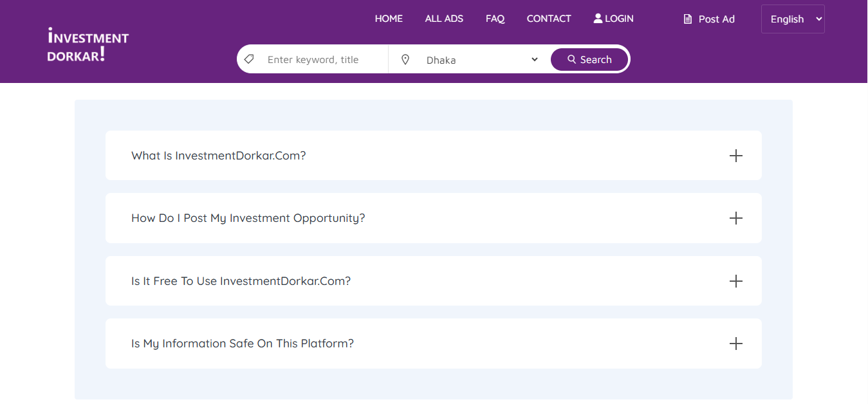Focus the Enter keyword, title field

(x=322, y=60)
